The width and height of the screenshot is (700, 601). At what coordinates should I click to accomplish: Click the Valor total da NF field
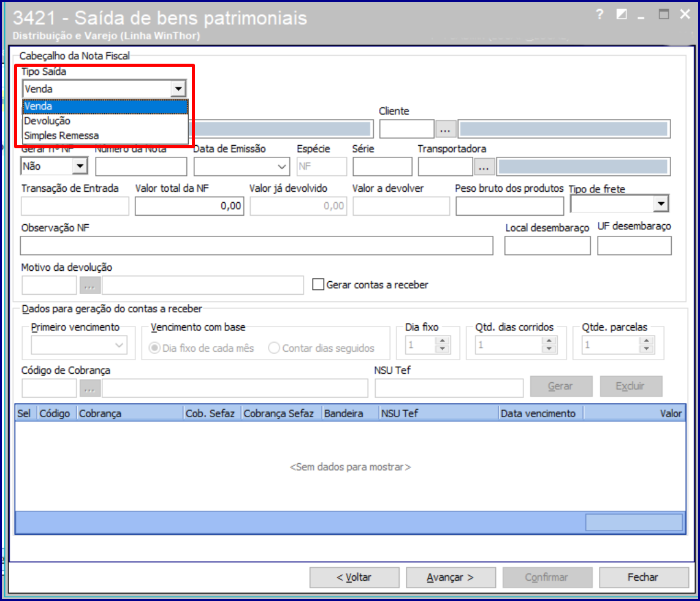pyautogui.click(x=189, y=206)
